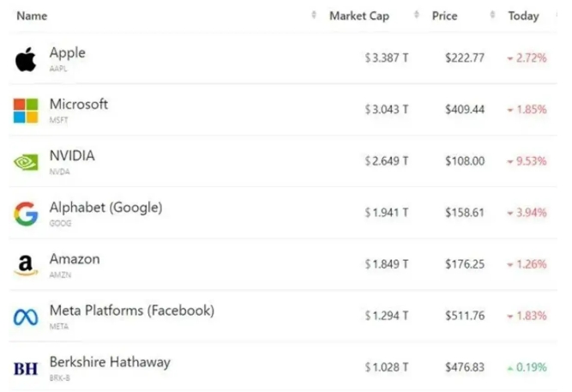Open the Amazon logo icon
The image size is (572, 392).
tap(26, 265)
